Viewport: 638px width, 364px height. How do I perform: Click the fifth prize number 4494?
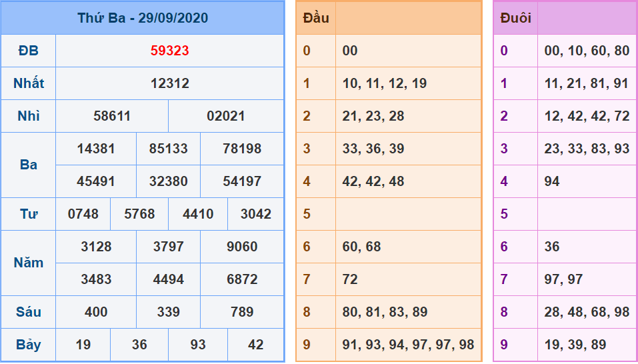168,279
